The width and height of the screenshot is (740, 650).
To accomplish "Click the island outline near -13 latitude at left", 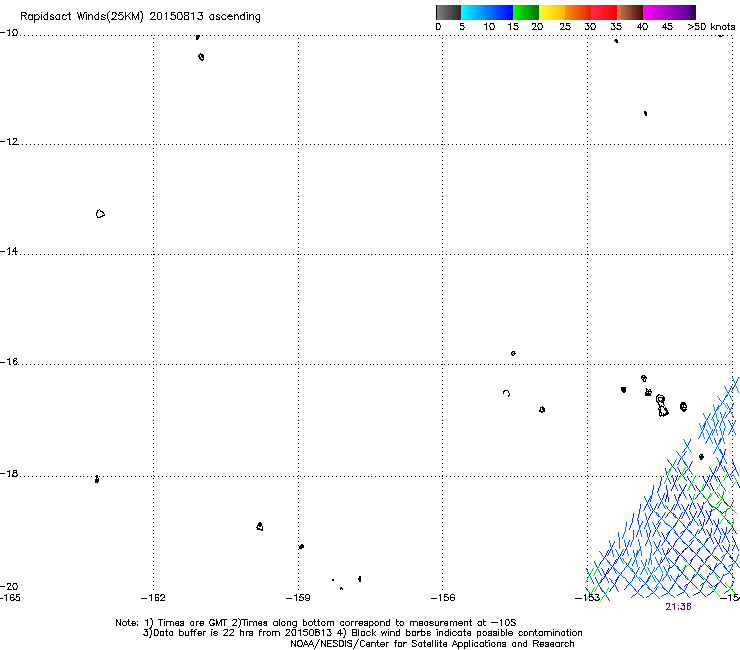I will coord(100,214).
